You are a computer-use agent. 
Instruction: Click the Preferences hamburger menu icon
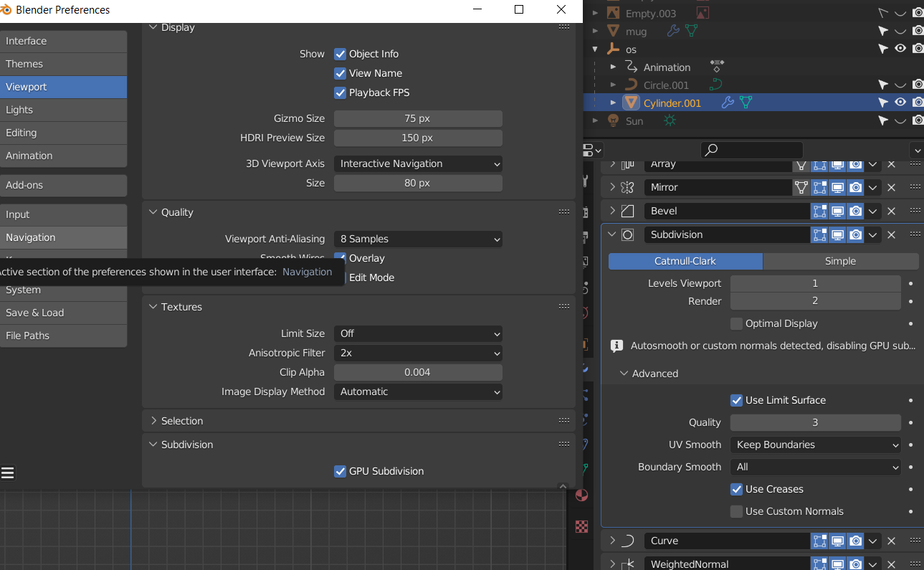pos(8,472)
